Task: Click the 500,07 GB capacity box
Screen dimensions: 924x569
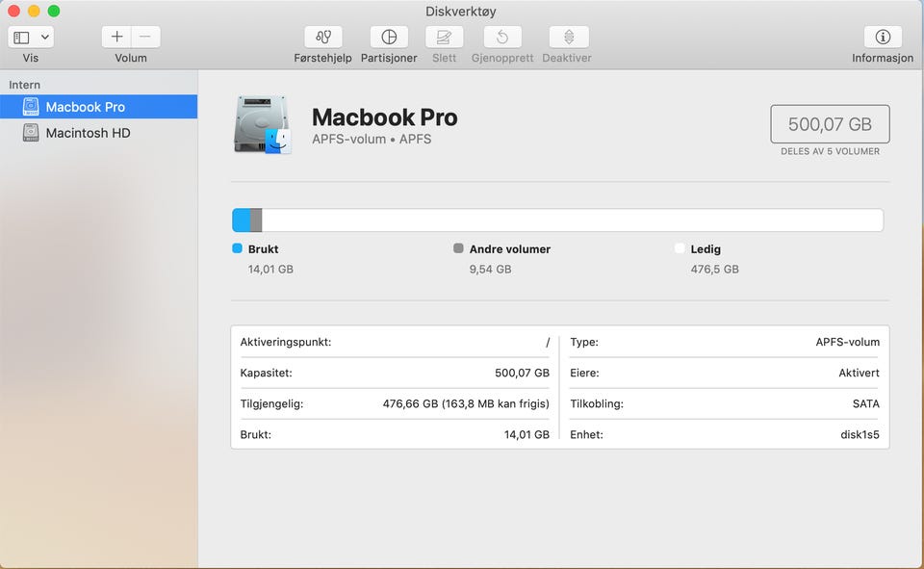Action: coord(830,124)
